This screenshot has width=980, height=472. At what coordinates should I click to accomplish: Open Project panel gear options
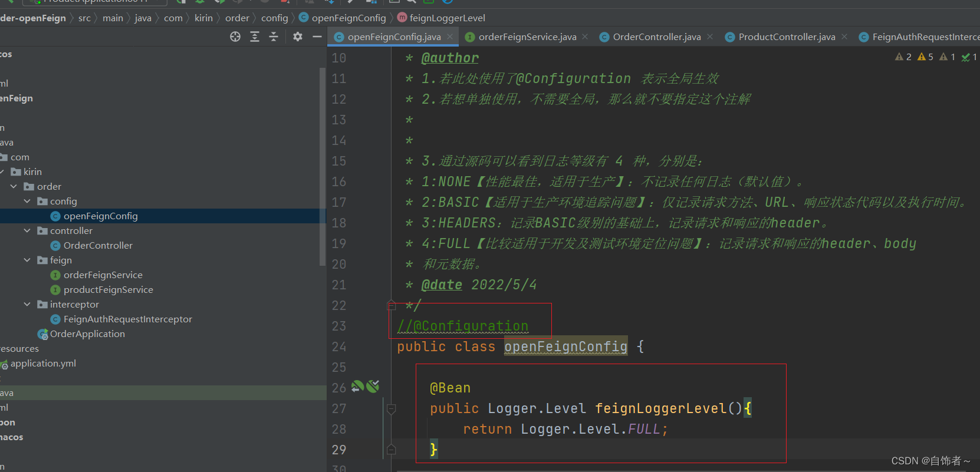pyautogui.click(x=298, y=37)
